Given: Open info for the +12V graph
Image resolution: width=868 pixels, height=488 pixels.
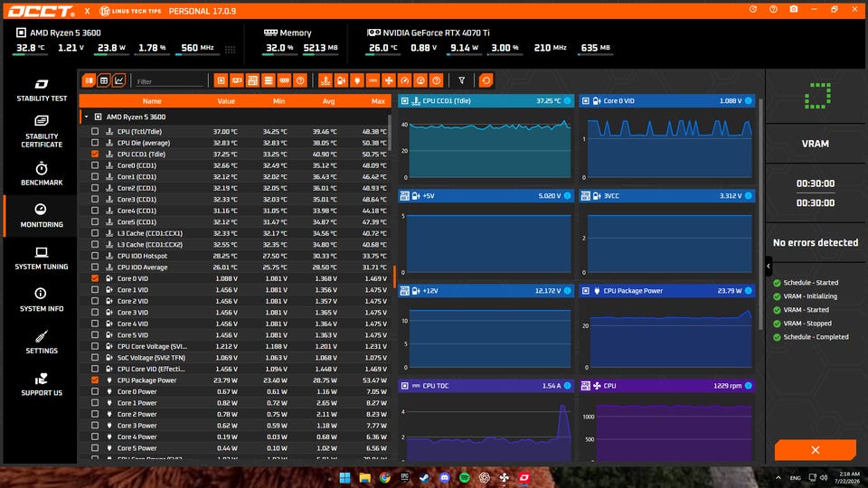Looking at the screenshot, I should (568, 290).
